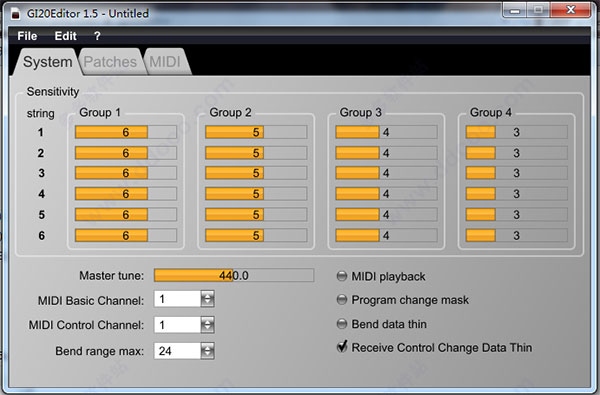Click the MIDI Basic Channel value field
The image size is (600, 395).
[x=177, y=299]
